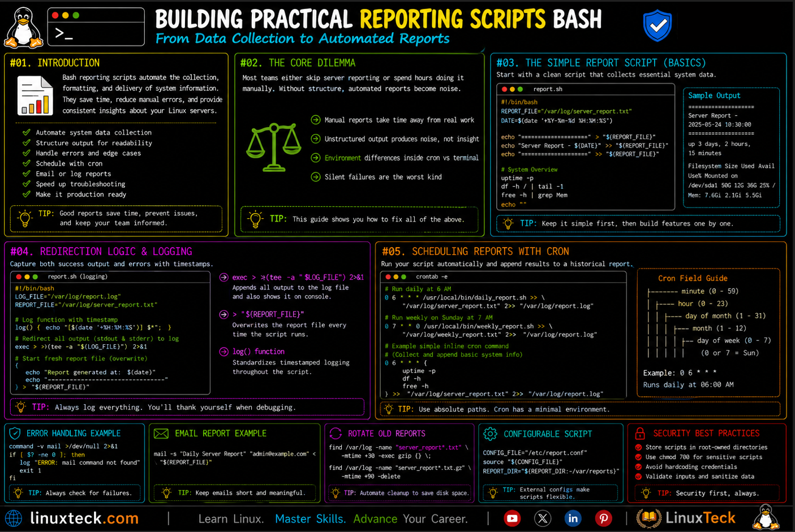Click the '#02. THE CORE DILEMMA' heading
This screenshot has height=532, width=795.
[298, 63]
